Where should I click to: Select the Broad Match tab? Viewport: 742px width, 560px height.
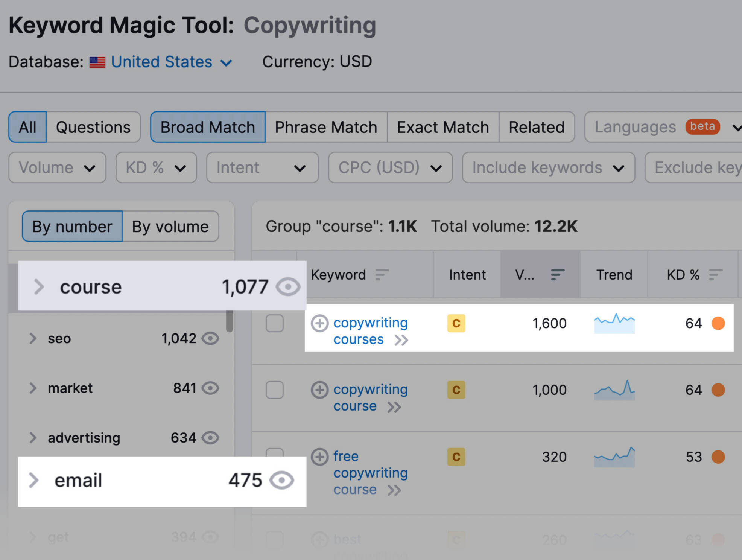click(x=207, y=127)
